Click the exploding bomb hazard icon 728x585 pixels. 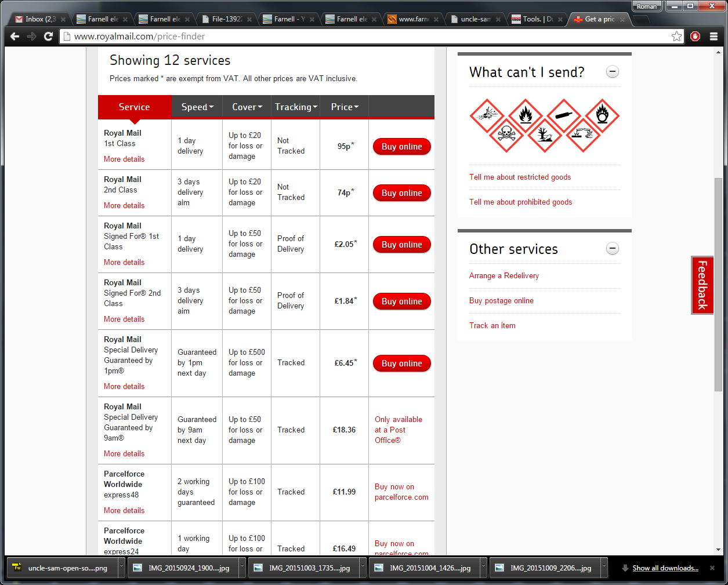pos(487,115)
